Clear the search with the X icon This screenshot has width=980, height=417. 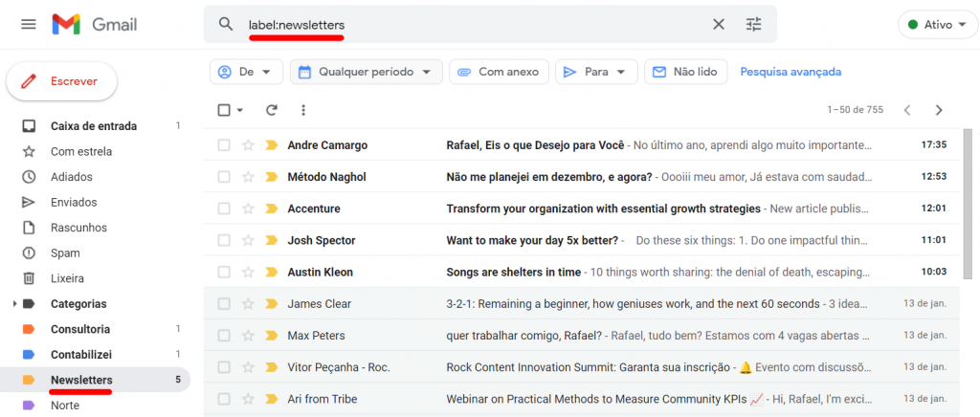point(719,24)
